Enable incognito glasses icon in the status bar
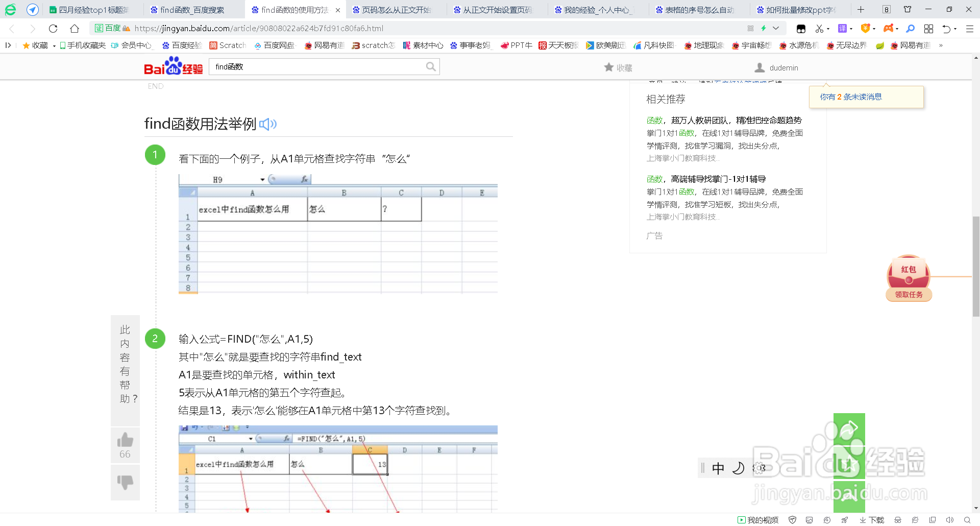 tap(898, 520)
